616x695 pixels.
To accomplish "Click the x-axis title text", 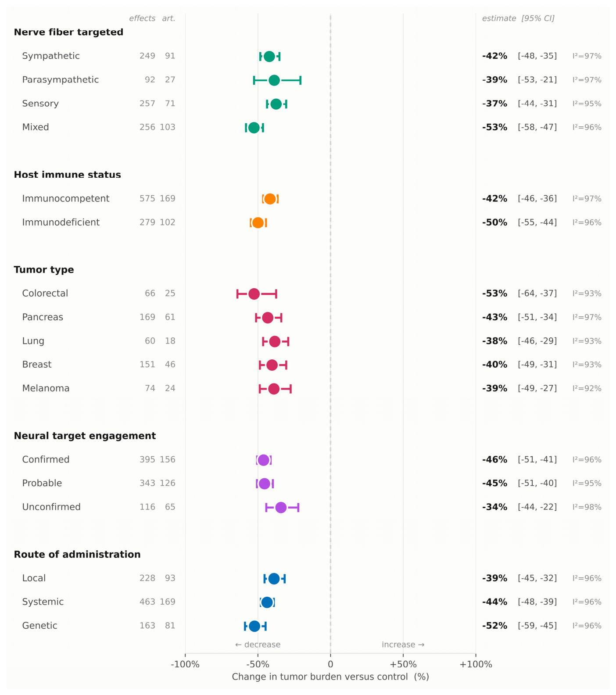I will point(330,677).
